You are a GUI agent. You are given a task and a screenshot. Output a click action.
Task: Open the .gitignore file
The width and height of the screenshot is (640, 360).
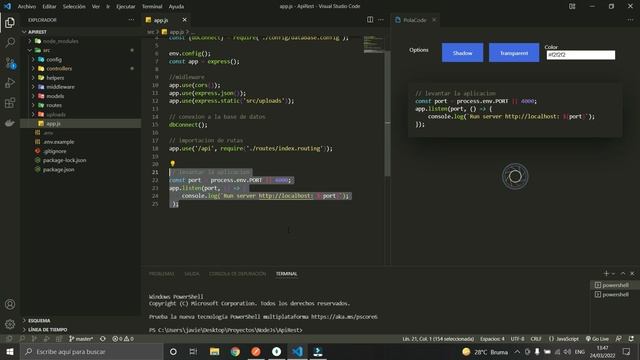point(54,151)
